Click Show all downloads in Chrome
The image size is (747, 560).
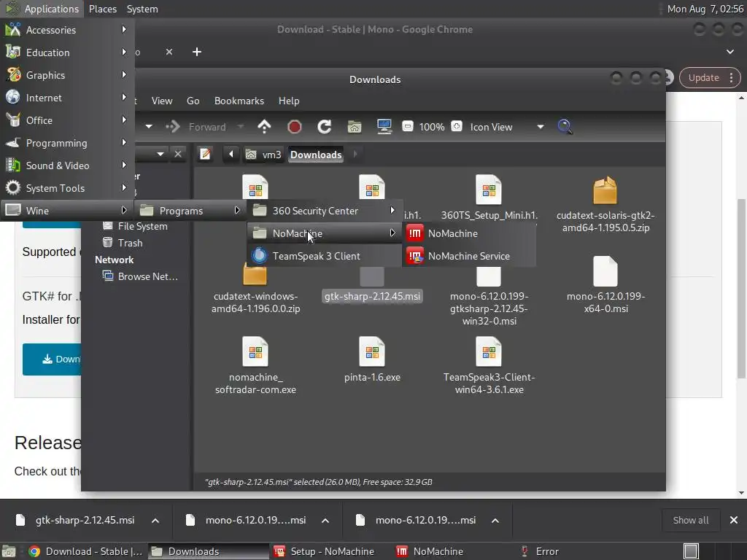[690, 521]
